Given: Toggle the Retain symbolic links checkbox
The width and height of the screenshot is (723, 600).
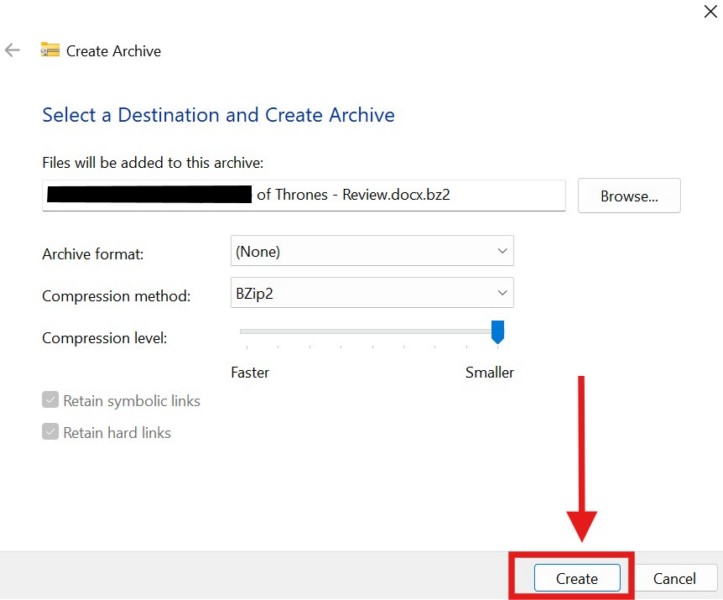Looking at the screenshot, I should (x=51, y=401).
